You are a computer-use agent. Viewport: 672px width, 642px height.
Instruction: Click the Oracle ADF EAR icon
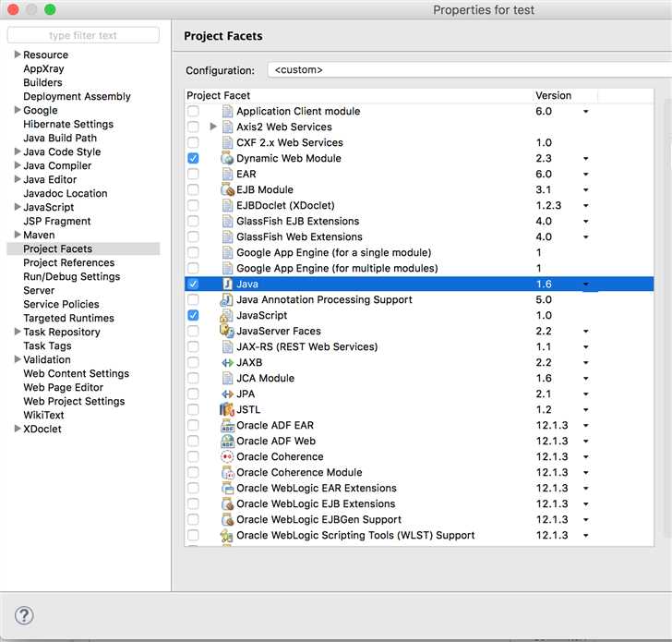coord(227,426)
